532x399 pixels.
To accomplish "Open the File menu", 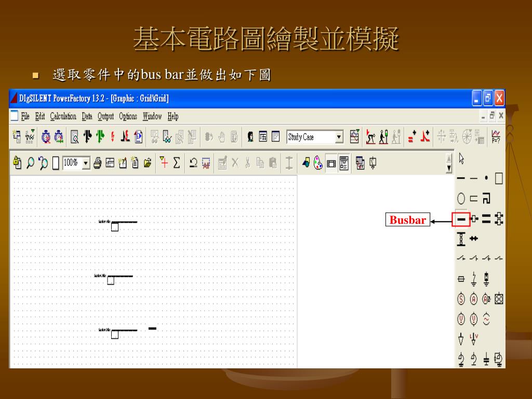I will coord(25,116).
